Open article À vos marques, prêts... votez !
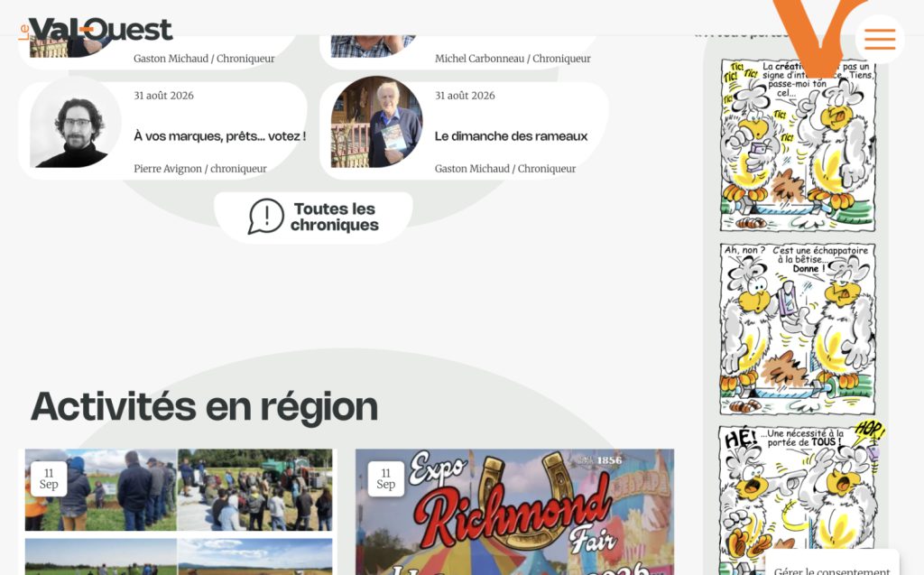The image size is (924, 575). point(220,136)
